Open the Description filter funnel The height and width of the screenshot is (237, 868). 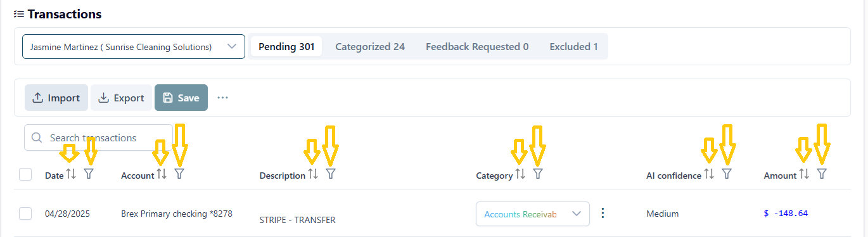coord(330,174)
